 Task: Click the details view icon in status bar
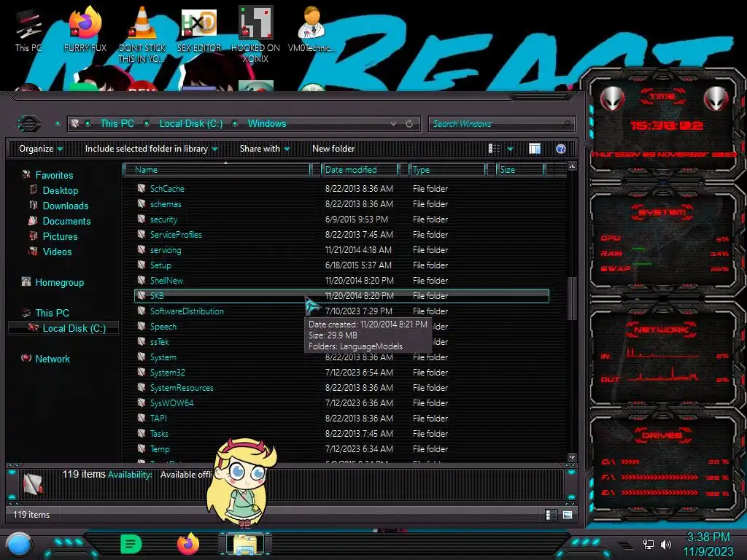[551, 514]
